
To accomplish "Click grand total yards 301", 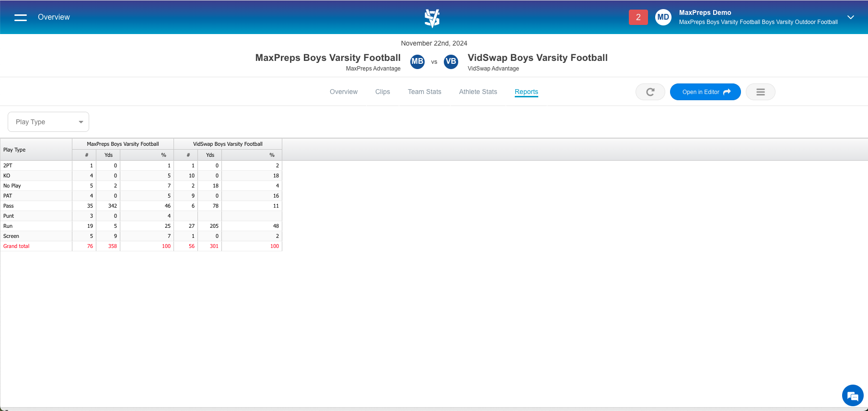I will pyautogui.click(x=214, y=246).
